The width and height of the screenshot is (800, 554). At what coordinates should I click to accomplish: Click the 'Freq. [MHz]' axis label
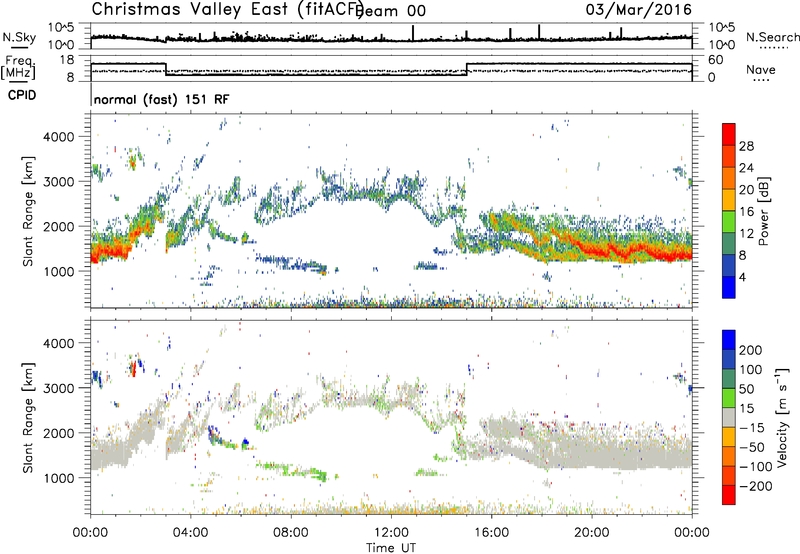(x=18, y=67)
